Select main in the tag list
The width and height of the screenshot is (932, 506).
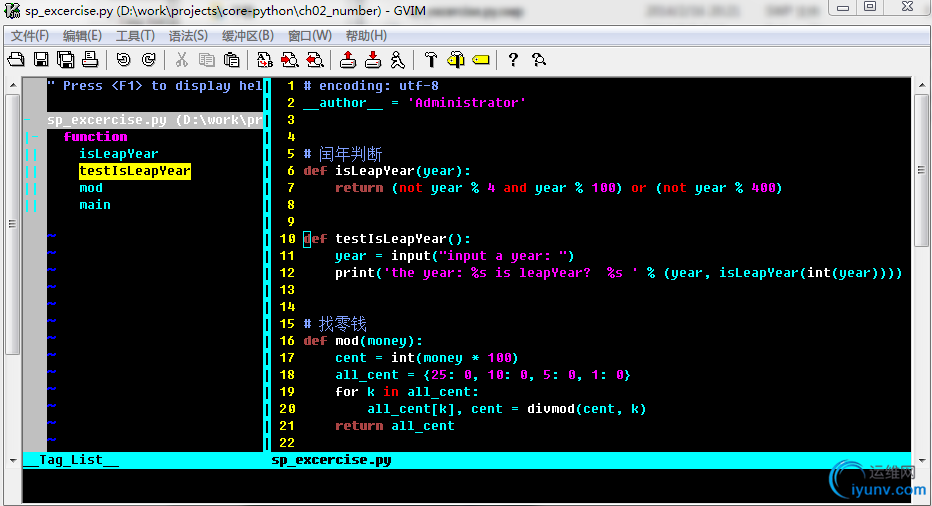click(x=95, y=205)
